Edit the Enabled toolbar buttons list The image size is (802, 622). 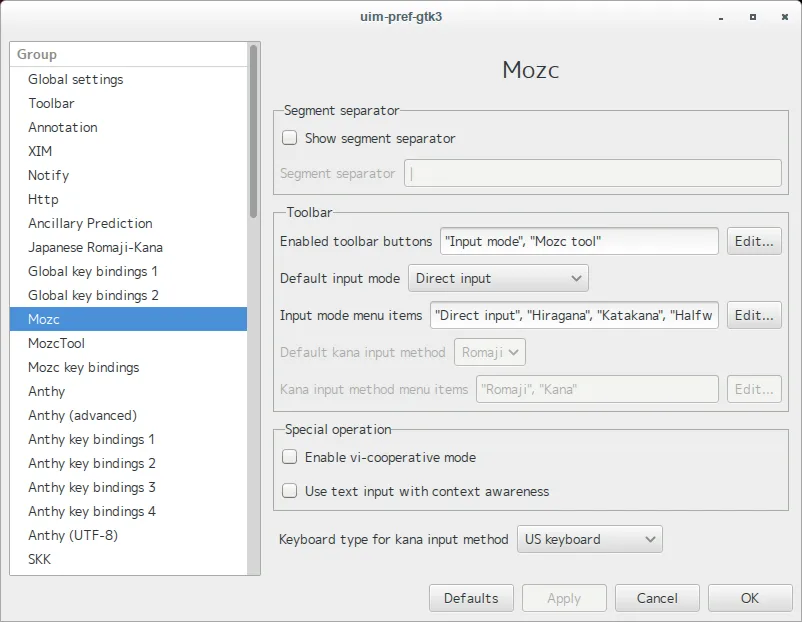pyautogui.click(x=754, y=241)
